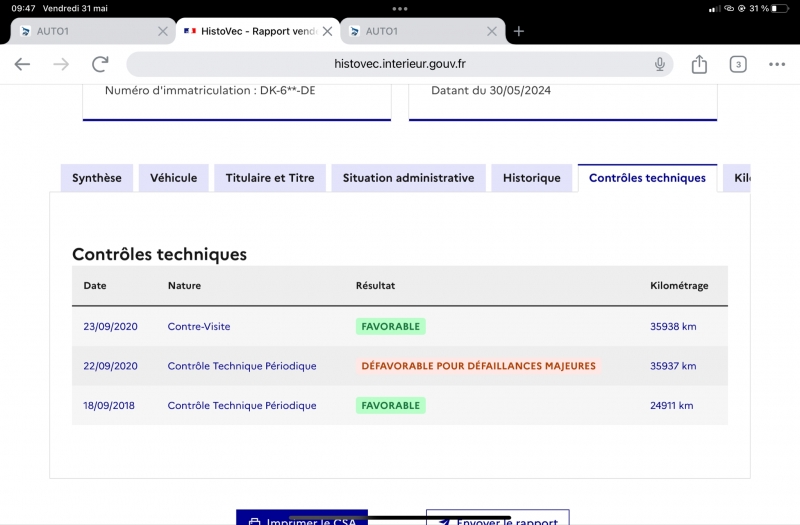The height and width of the screenshot is (525, 800).
Task: Open the partially visible Kilométrage tab
Action: (737, 178)
